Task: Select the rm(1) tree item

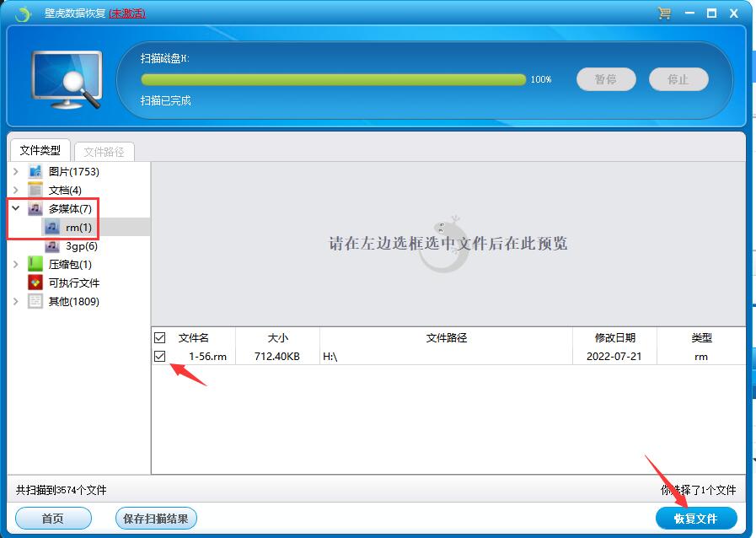Action: pyautogui.click(x=78, y=228)
